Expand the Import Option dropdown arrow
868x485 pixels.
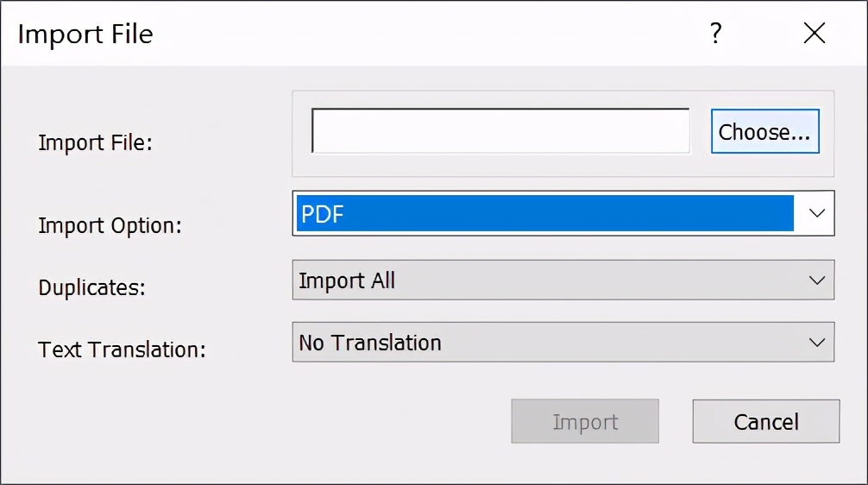816,213
